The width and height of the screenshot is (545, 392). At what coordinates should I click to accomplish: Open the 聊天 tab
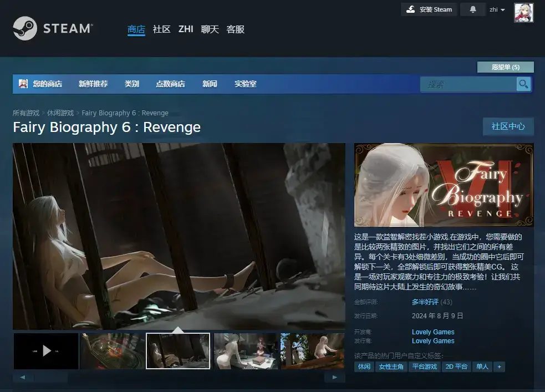[x=210, y=29]
